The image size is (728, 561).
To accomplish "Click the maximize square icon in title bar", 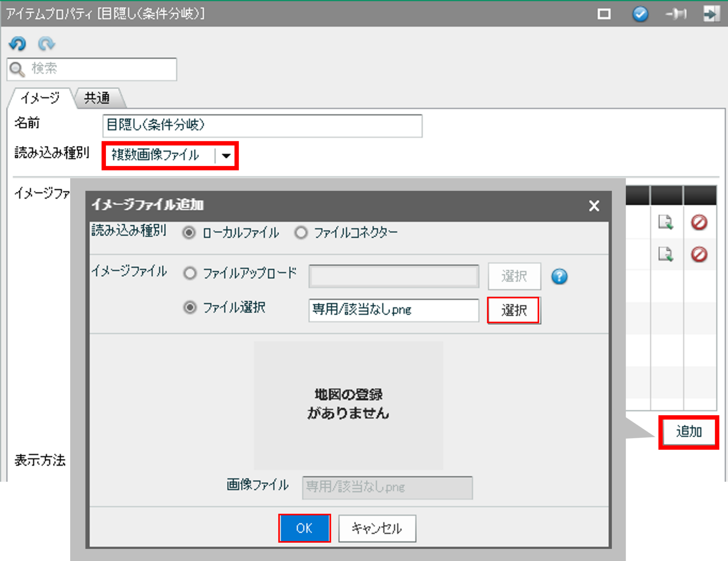I will click(604, 14).
